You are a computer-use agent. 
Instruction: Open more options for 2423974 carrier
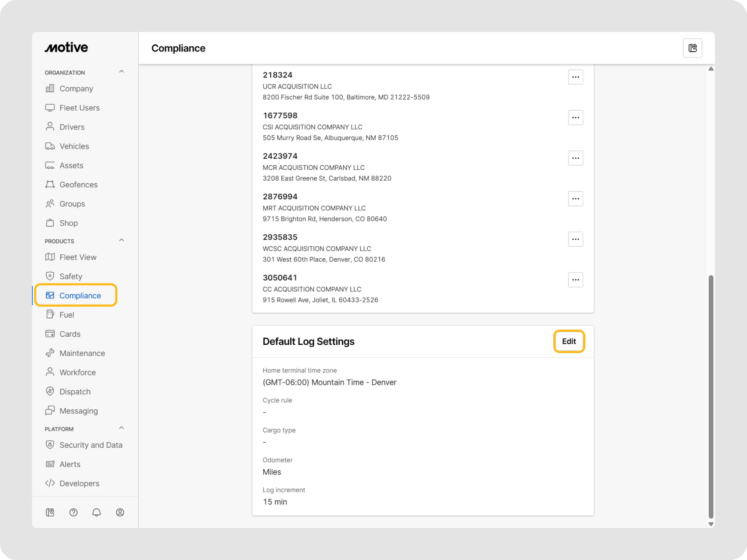[575, 158]
